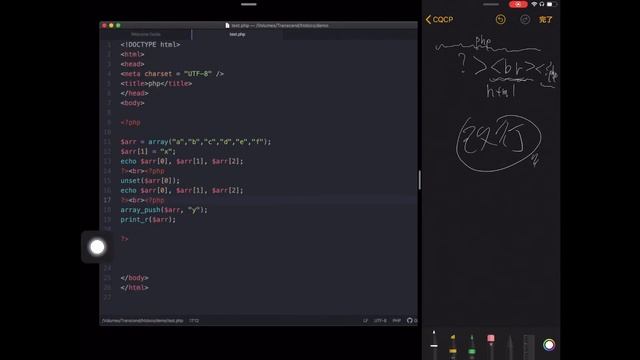Click the 'print_r($arr);' line

pos(148,220)
